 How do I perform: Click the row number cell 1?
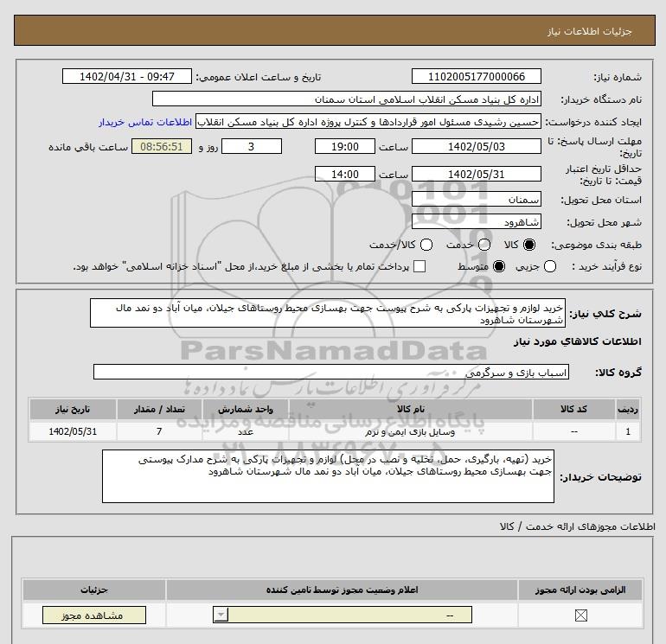pos(628,431)
